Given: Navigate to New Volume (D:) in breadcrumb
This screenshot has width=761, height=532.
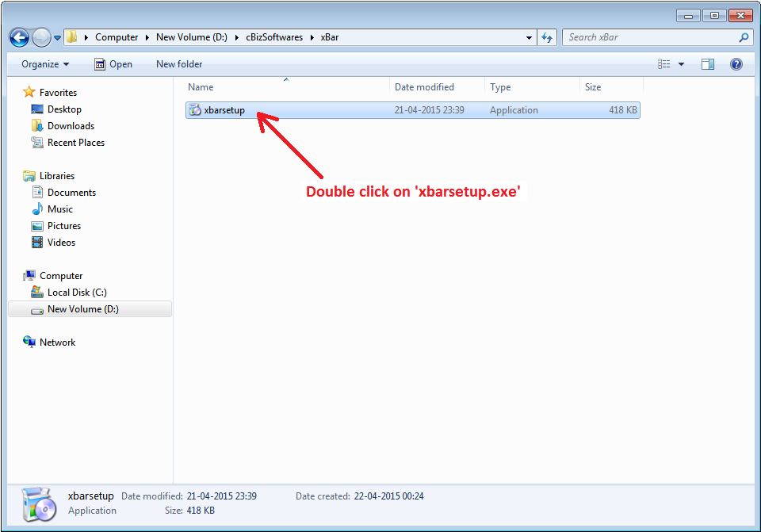Looking at the screenshot, I should tap(192, 37).
